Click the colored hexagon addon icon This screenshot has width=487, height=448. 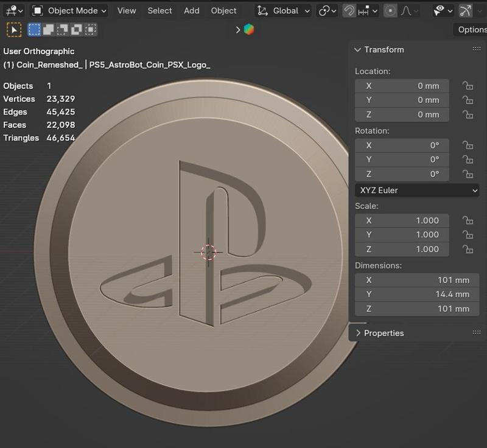pyautogui.click(x=249, y=29)
